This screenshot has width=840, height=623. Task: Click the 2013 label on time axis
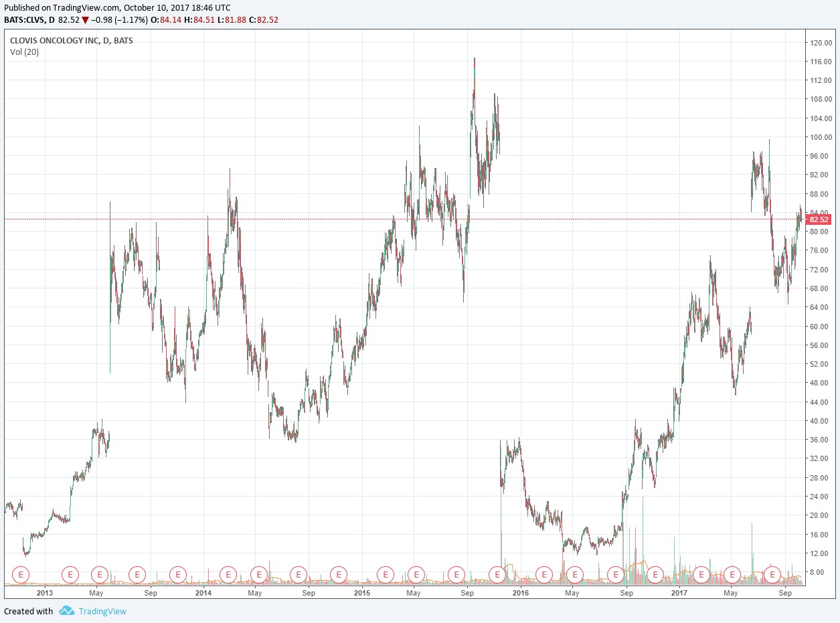[45, 593]
